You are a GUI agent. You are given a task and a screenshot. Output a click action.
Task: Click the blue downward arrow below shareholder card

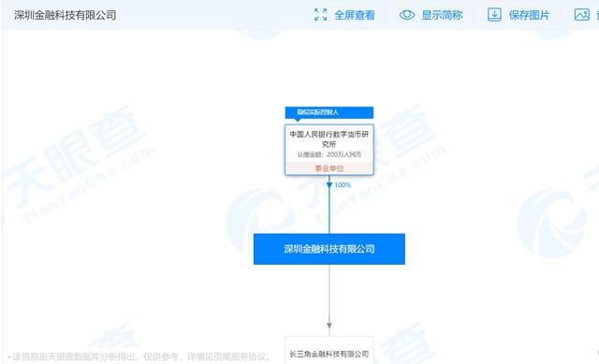click(329, 185)
